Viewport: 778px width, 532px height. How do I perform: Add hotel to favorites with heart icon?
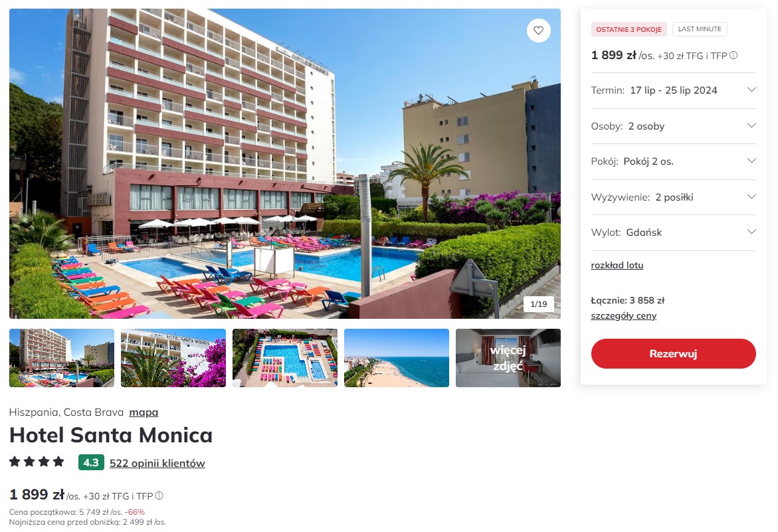click(x=538, y=31)
